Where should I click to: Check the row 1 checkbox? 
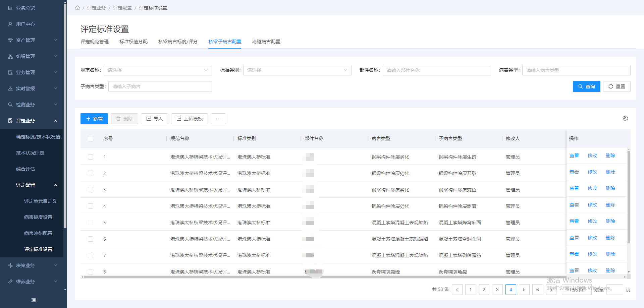tap(91, 157)
